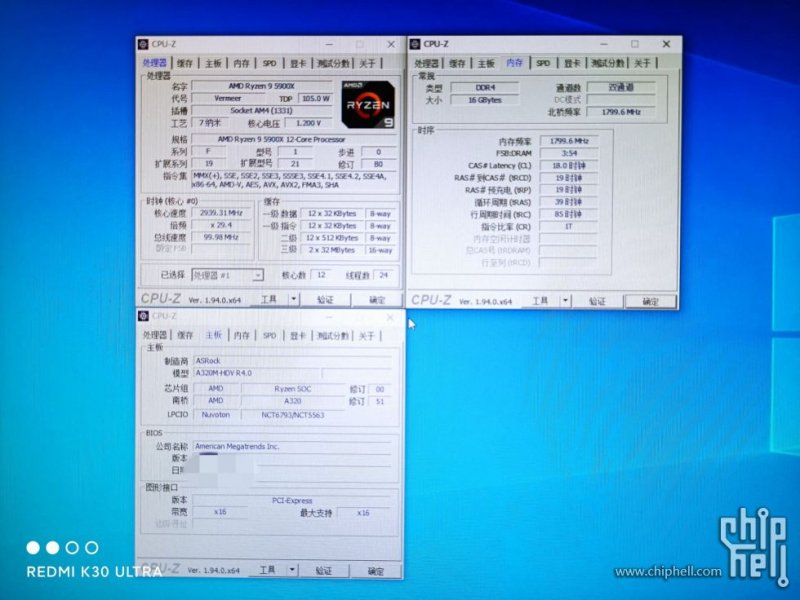
Task: Click CPU-Z title icon in processor window
Action: (144, 45)
